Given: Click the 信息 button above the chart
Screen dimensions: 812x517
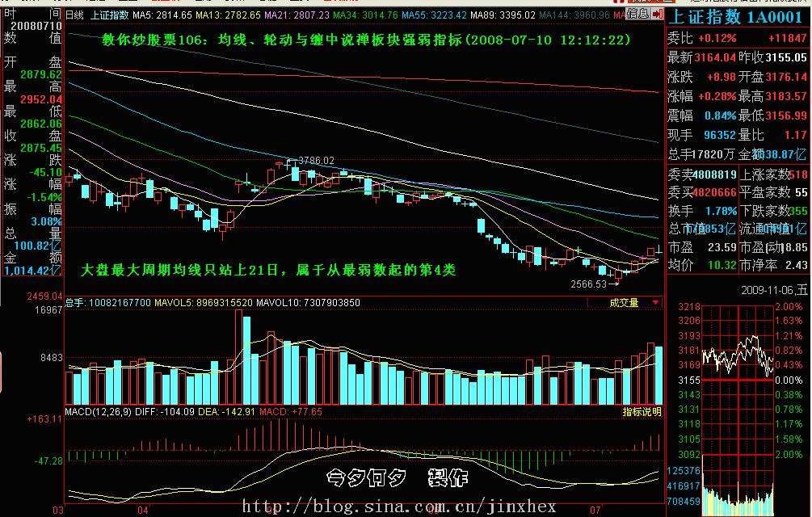Looking at the screenshot, I should pyautogui.click(x=637, y=15).
